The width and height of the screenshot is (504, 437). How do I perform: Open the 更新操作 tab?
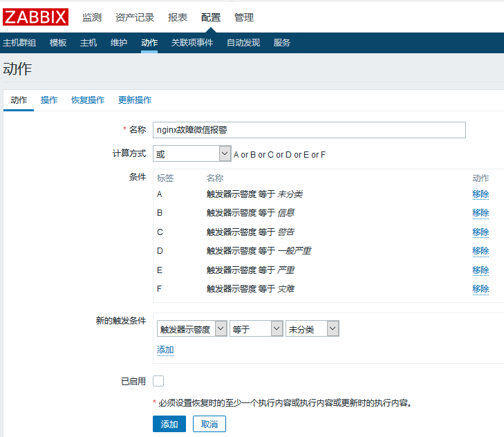click(135, 100)
